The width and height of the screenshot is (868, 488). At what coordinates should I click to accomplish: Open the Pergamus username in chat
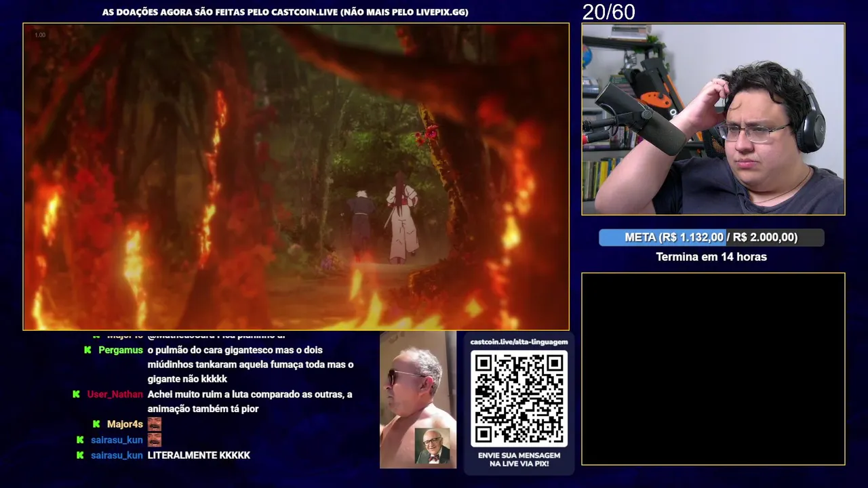coord(121,350)
